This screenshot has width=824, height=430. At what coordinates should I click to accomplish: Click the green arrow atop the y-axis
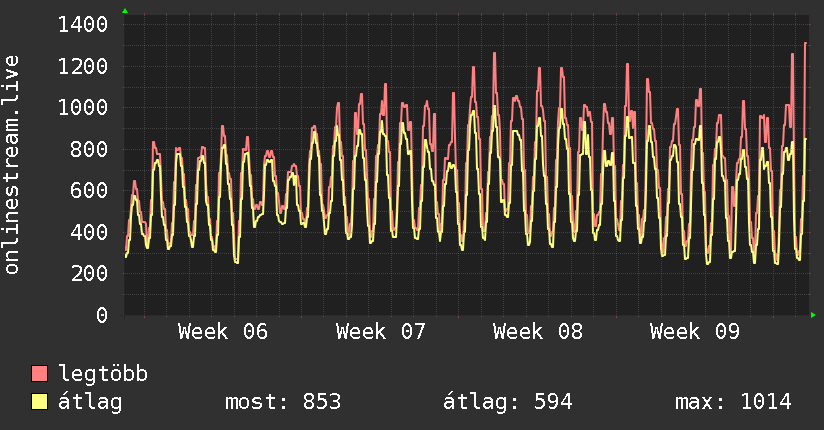point(125,11)
